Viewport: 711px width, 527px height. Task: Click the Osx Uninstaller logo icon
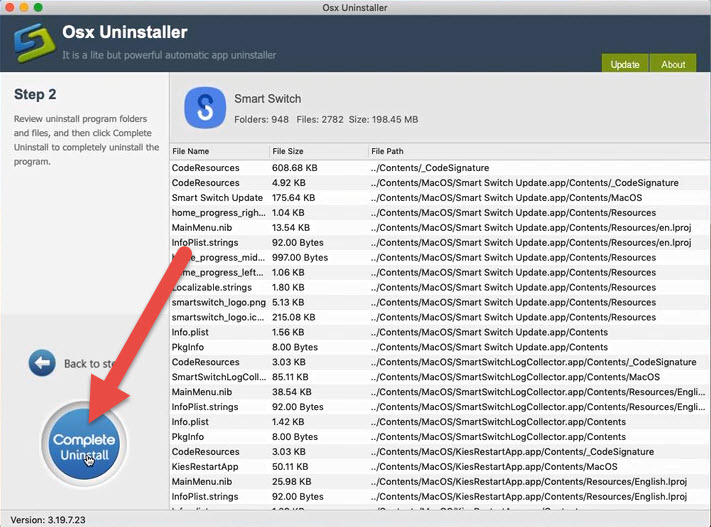34,43
